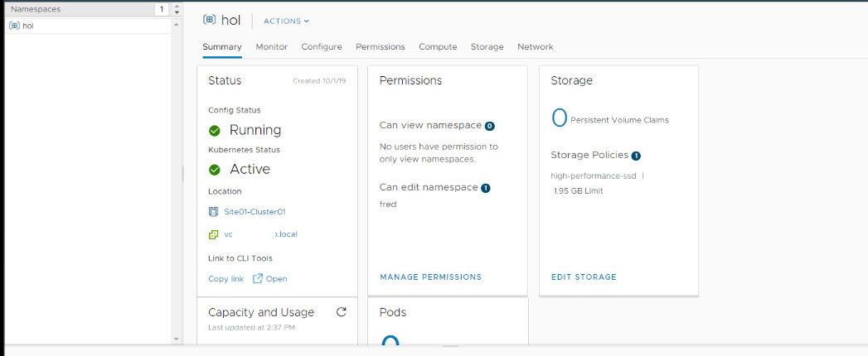Click the Storage Policies count badge
This screenshot has width=868, height=356.
pos(636,156)
